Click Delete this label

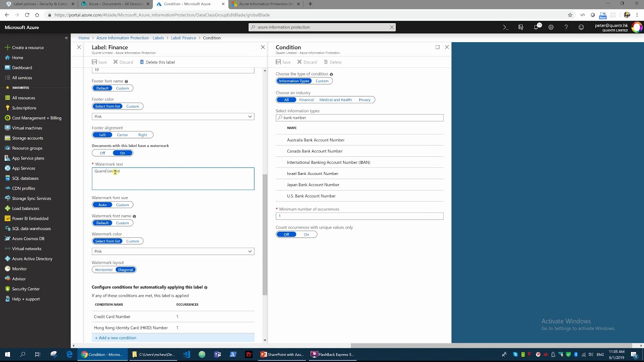tap(157, 62)
